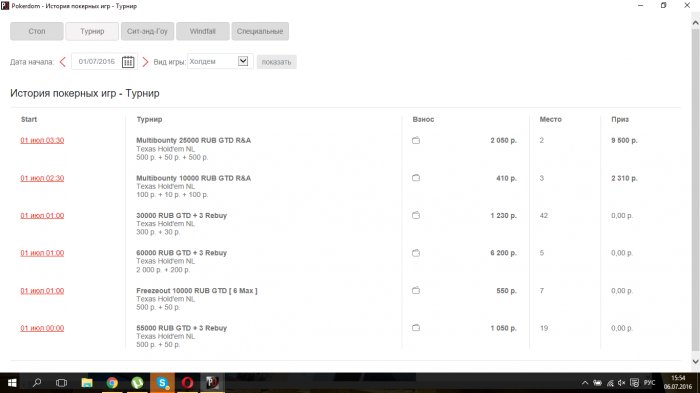Screen dimensions: 700x393
Task: Click the vertical scrollbar down arrow
Action: coord(696,361)
